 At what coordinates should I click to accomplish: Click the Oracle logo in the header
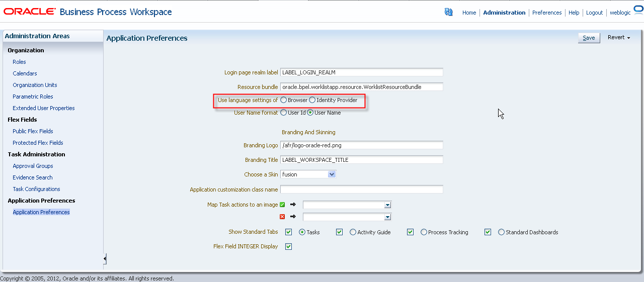(x=30, y=12)
